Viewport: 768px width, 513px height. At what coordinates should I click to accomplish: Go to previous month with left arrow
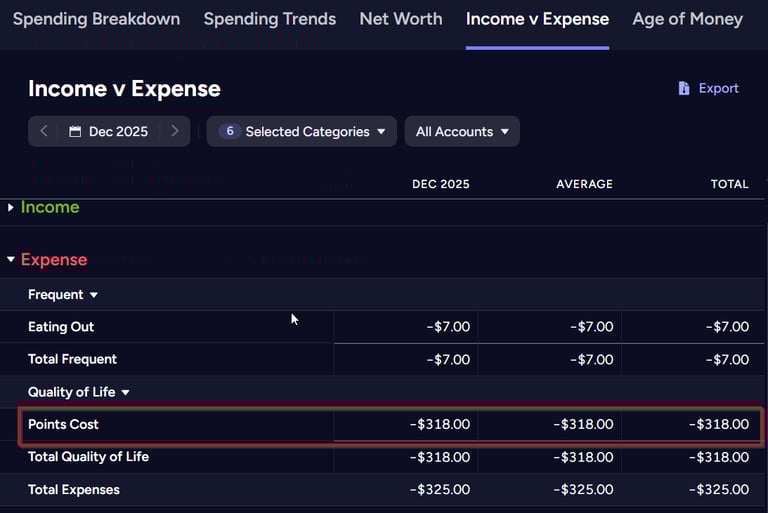[x=44, y=131]
